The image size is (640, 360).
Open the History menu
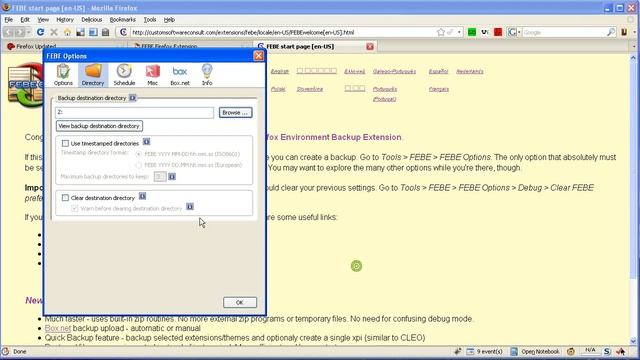click(x=65, y=20)
